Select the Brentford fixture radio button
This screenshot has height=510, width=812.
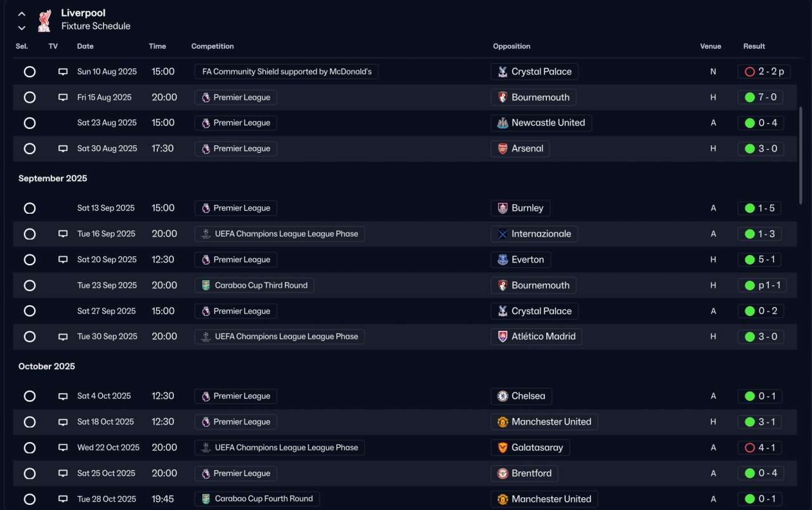click(29, 473)
